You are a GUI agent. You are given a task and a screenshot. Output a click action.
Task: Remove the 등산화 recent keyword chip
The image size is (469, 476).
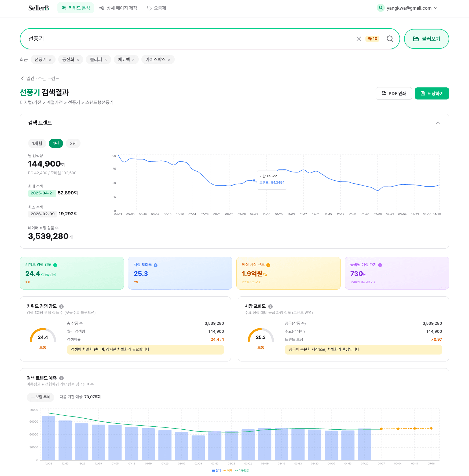[x=78, y=60]
